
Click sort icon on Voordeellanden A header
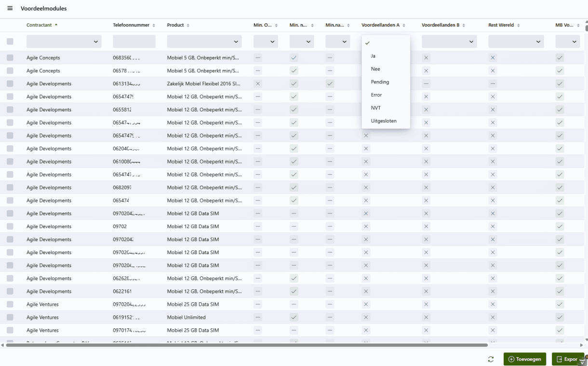[404, 26]
